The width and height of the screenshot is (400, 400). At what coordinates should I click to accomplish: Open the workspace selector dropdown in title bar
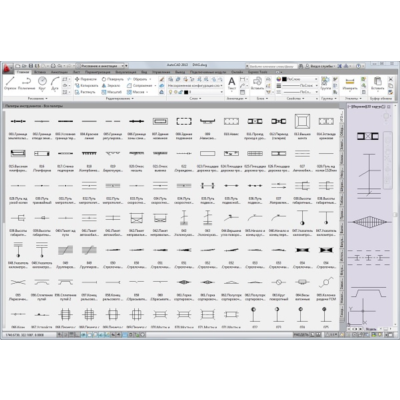pos(102,66)
